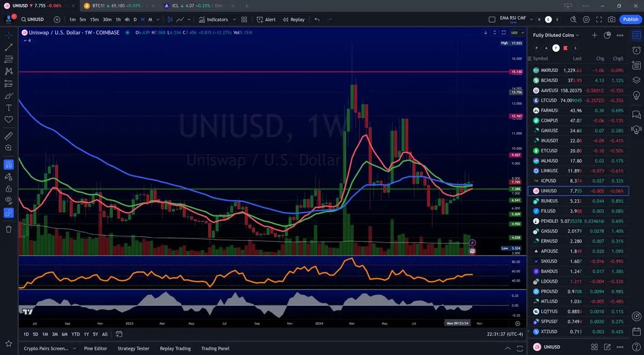Add a symbol to the watchlist
The height and width of the screenshot is (355, 644).
595,35
